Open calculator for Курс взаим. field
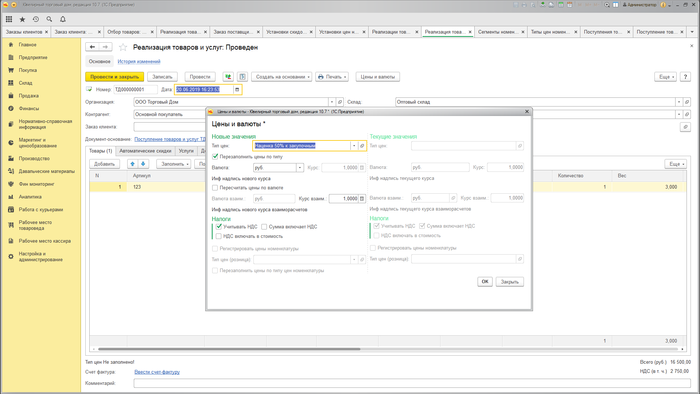 pos(362,199)
